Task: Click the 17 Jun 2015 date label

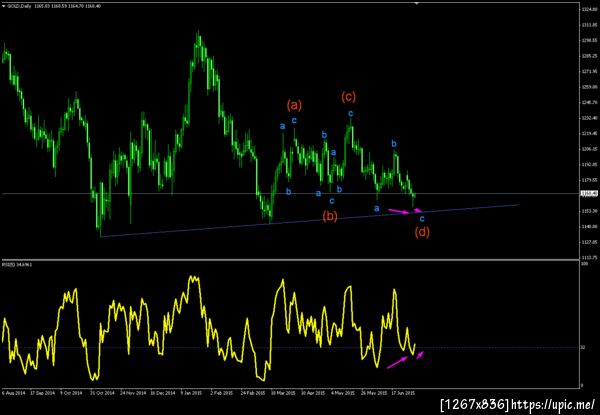Action: click(403, 393)
